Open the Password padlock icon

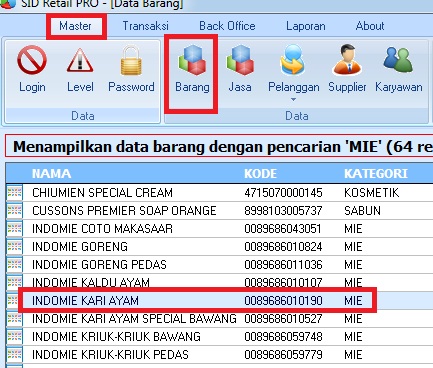point(131,60)
